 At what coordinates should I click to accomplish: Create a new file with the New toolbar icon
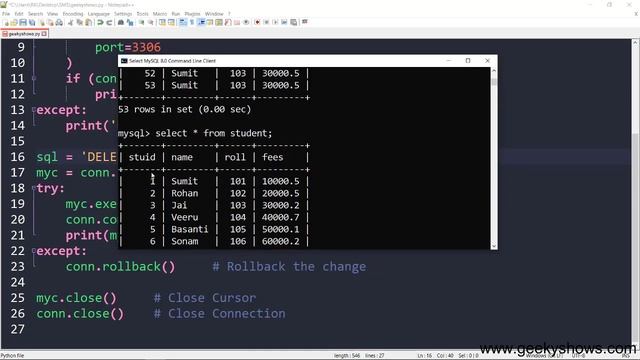(x=6, y=22)
